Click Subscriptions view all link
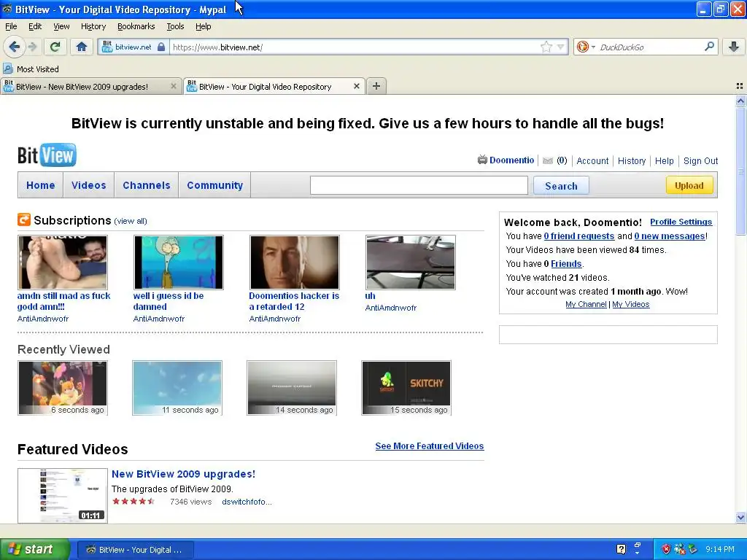Image resolution: width=747 pixels, height=560 pixels. pyautogui.click(x=131, y=221)
